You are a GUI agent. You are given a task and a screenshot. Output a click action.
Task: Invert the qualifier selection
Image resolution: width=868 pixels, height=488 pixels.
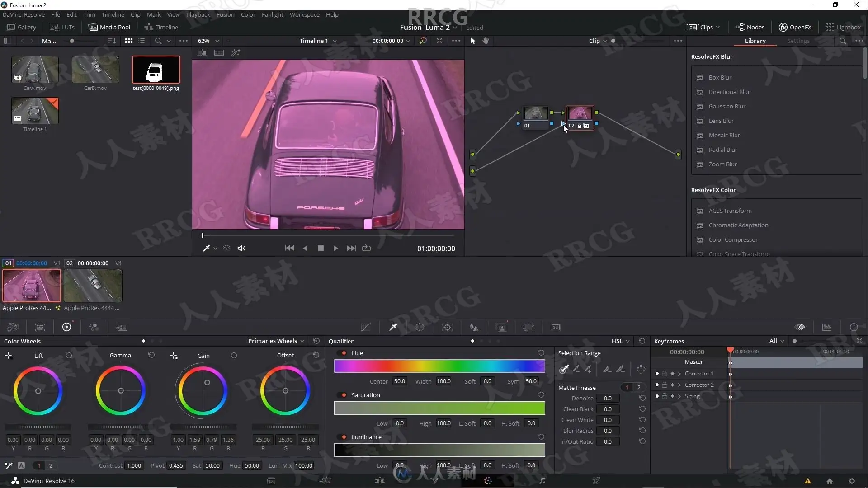click(641, 369)
